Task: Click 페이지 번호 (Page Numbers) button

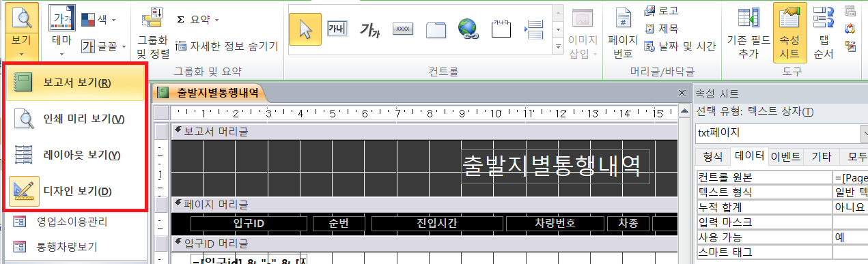Action: [623, 32]
